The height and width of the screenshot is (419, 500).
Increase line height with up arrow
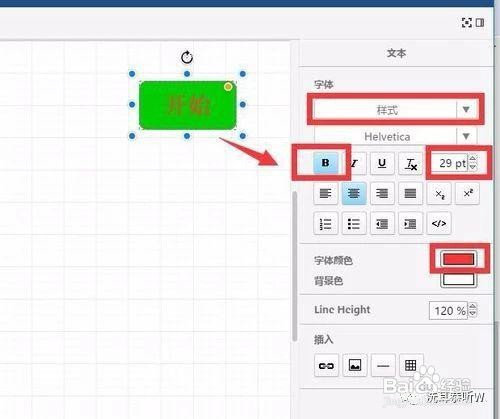473,306
